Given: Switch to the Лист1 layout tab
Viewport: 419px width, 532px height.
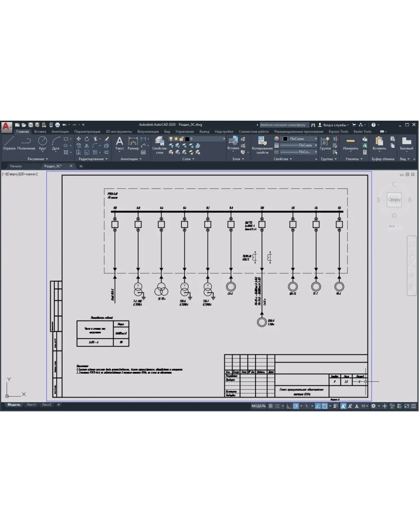Looking at the screenshot, I should click(x=31, y=405).
